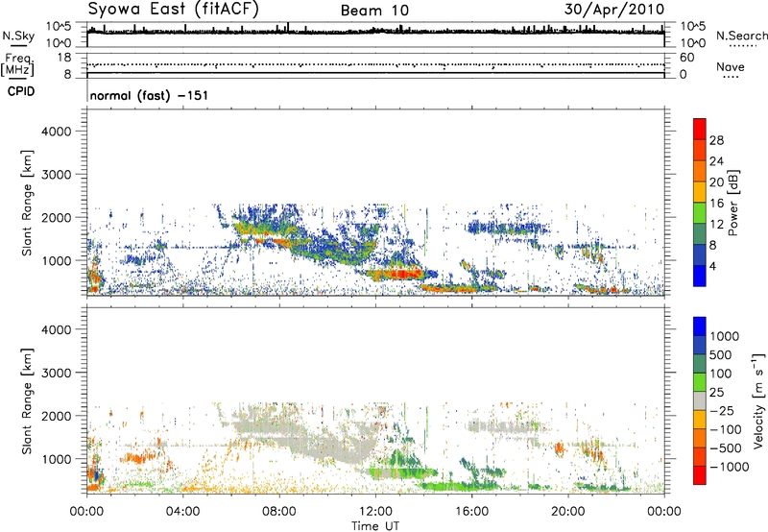Select the '12' label on Power colorbar

(716, 225)
